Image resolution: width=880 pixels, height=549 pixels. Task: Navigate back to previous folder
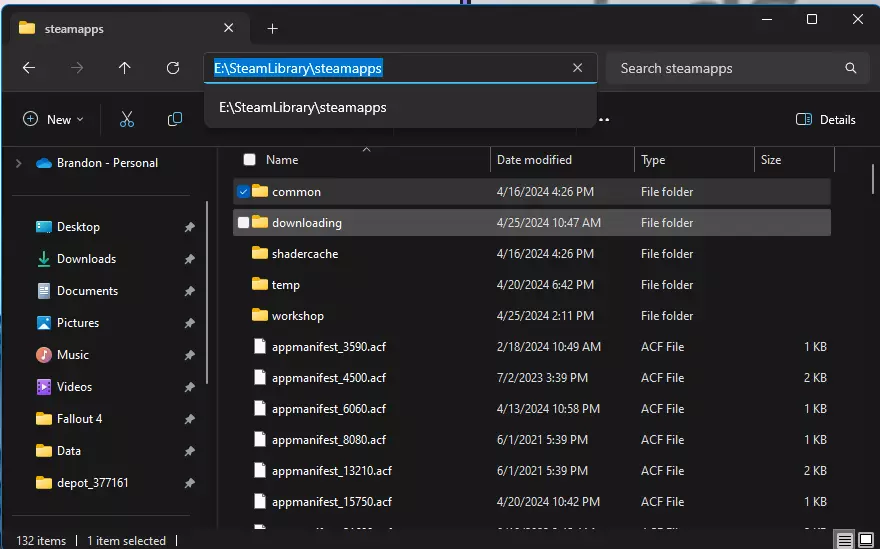(x=29, y=68)
